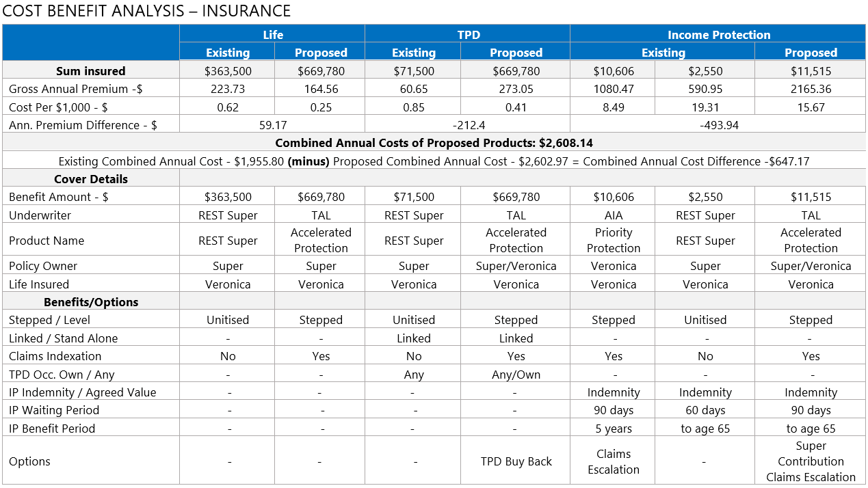Select the Cover Details section heading
The height and width of the screenshot is (488, 868).
(91, 179)
